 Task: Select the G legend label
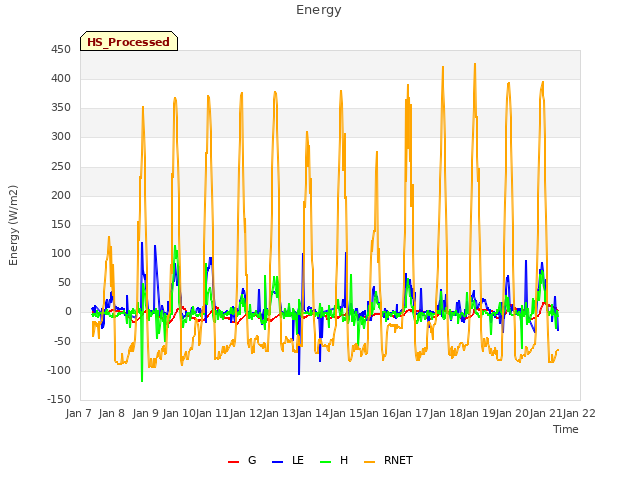[x=252, y=460]
